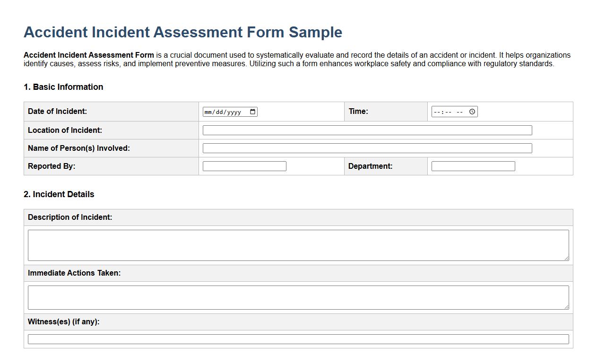This screenshot has height=364, width=597.
Task: Click the Basic Information section heading
Action: click(x=63, y=87)
